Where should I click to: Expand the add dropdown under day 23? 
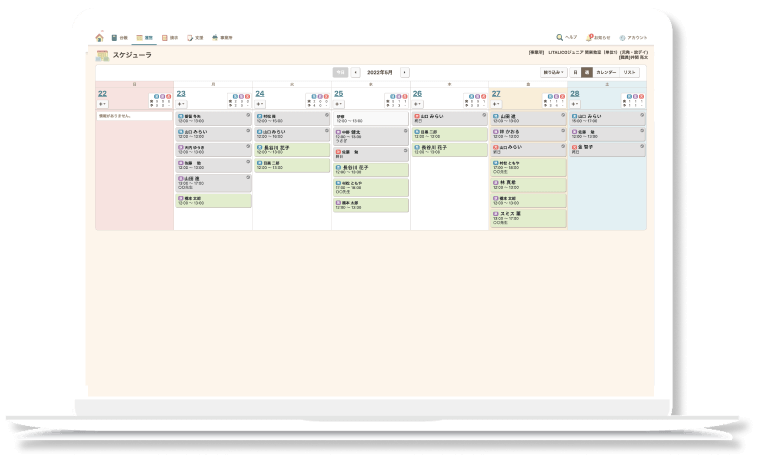(x=181, y=103)
